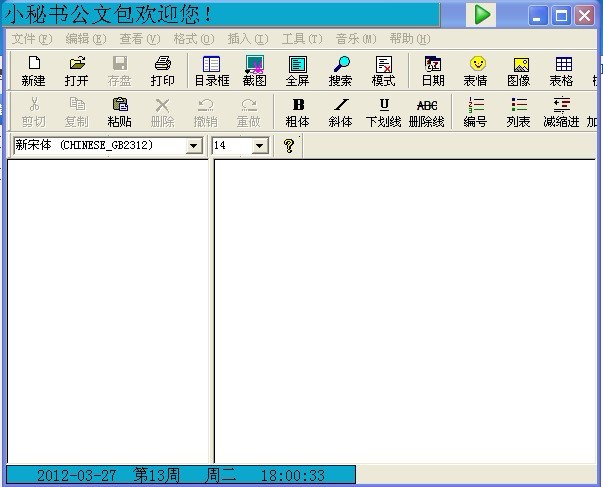Print using the 打印 icon

tap(163, 71)
